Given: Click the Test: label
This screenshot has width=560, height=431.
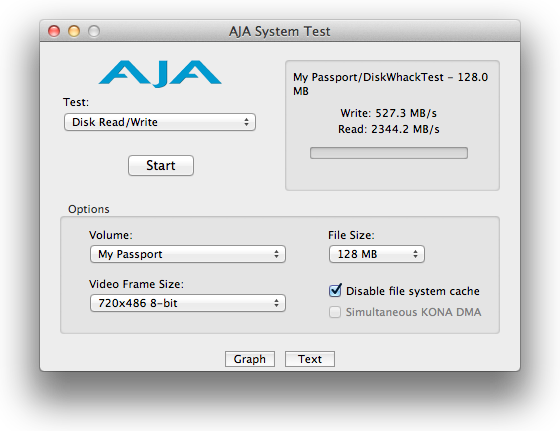Looking at the screenshot, I should (76, 102).
